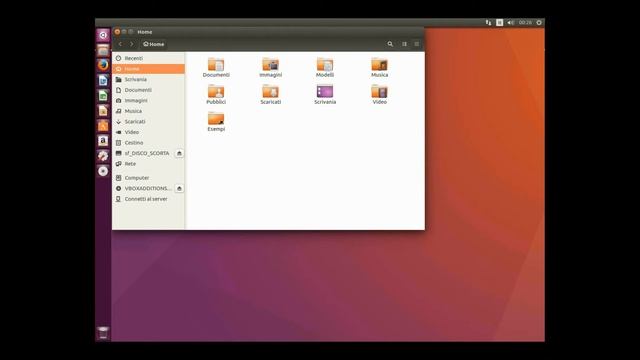Select Rete in the sidebar
Screen dimensions: 640x360
pyautogui.click(x=149, y=164)
